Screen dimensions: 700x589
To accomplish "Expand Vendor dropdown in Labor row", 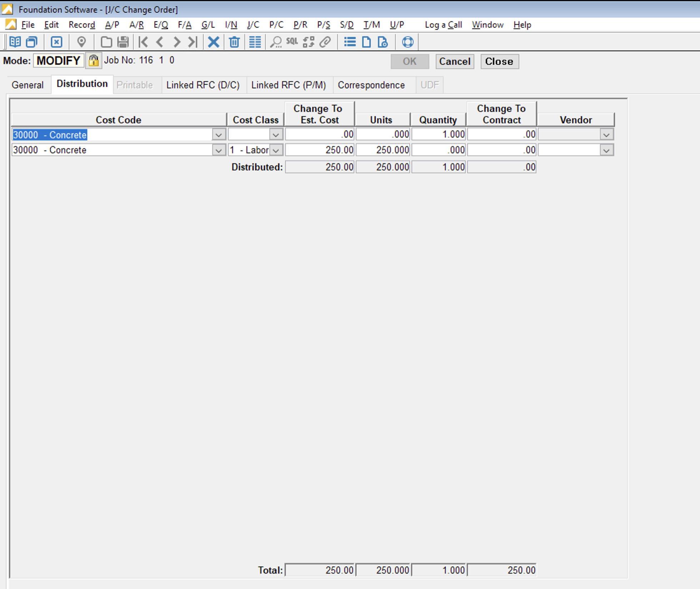I will (606, 150).
